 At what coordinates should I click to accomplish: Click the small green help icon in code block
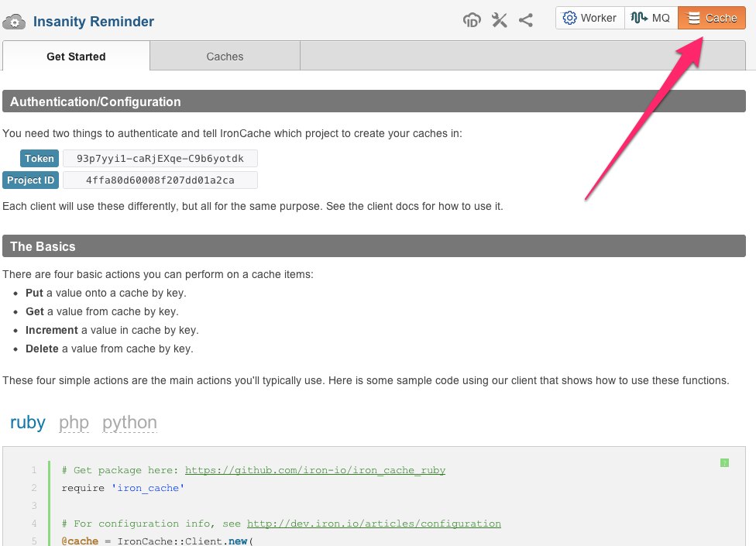[x=724, y=462]
